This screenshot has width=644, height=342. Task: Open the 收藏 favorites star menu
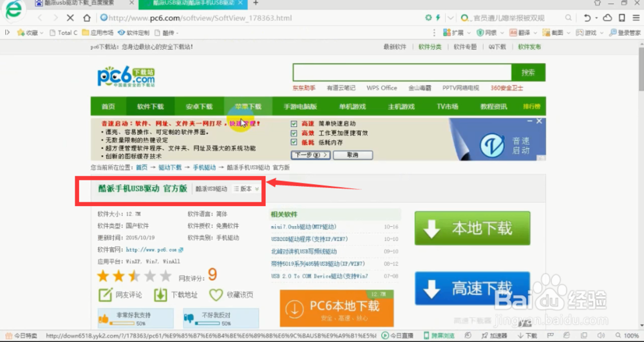click(x=30, y=33)
